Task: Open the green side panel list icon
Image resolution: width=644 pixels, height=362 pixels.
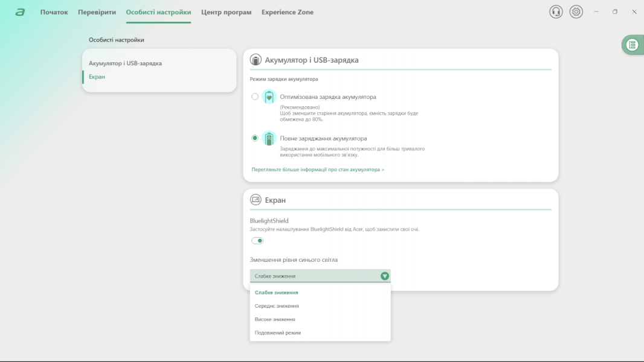Action: click(632, 45)
